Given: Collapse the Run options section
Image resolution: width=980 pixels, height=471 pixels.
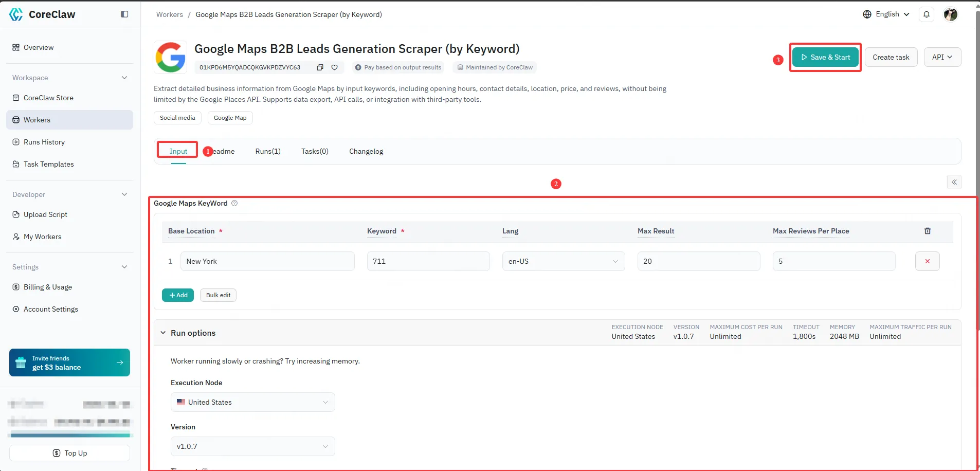Looking at the screenshot, I should point(163,333).
